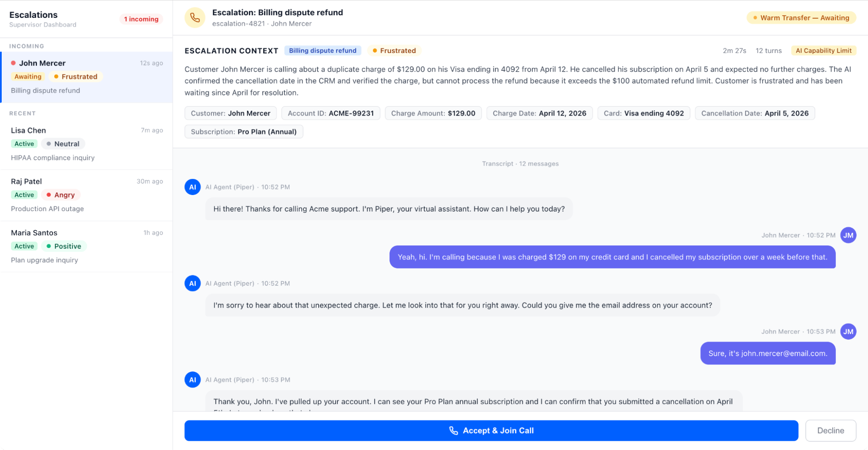This screenshot has height=450, width=868.
Task: Click the Billing dispute refund tag
Action: click(323, 50)
